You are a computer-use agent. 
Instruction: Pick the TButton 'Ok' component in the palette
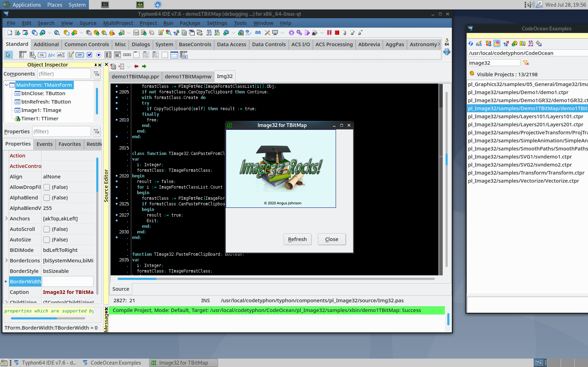[42, 55]
